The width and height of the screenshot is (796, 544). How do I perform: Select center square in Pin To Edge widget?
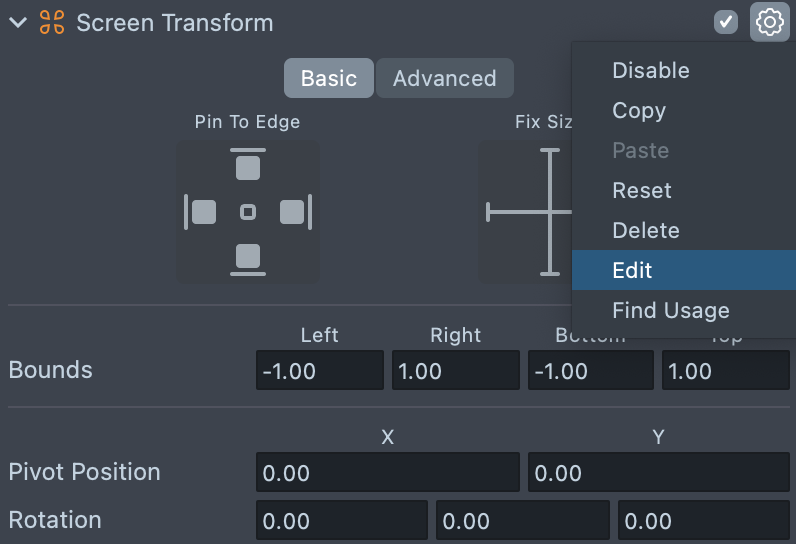pyautogui.click(x=248, y=212)
